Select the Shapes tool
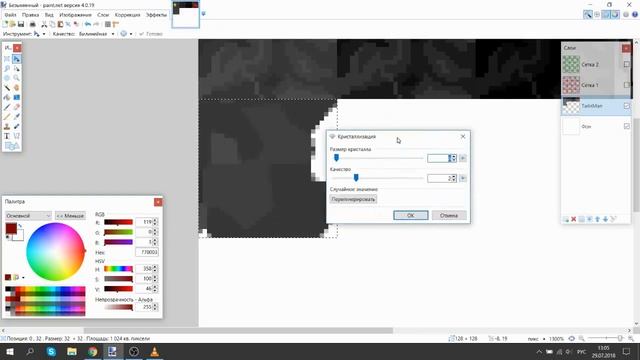The height and width of the screenshot is (360, 640). (12, 146)
